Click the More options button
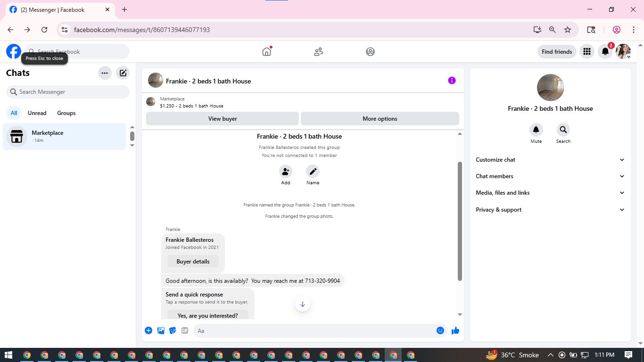 [x=380, y=119]
